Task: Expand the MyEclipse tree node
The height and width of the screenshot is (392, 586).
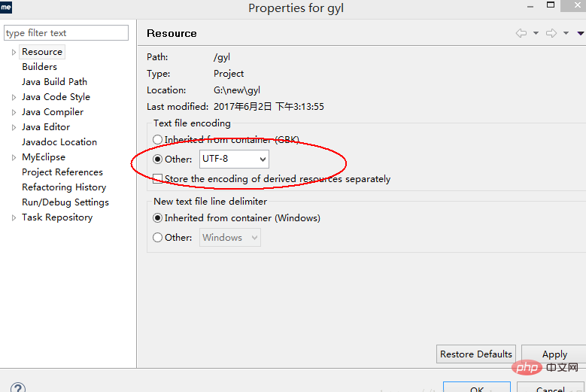Action: [x=14, y=157]
